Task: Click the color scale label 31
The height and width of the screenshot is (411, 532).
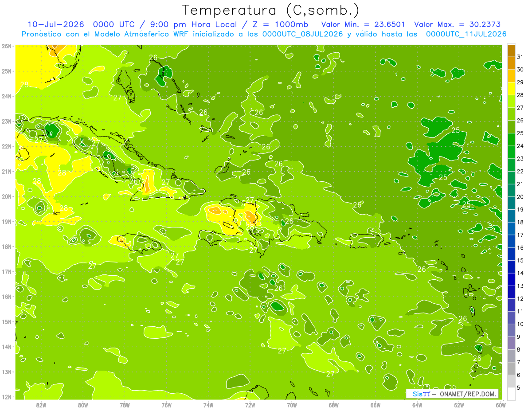Action: [x=520, y=57]
